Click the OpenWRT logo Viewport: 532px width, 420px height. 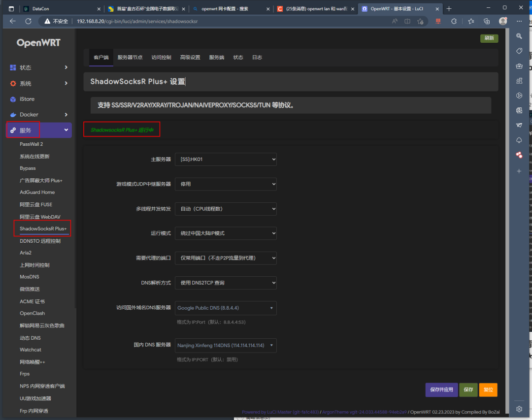[x=38, y=43]
